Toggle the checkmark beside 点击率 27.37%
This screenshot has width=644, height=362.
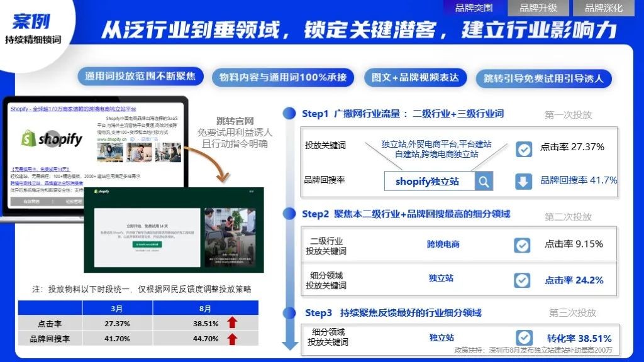click(x=523, y=149)
